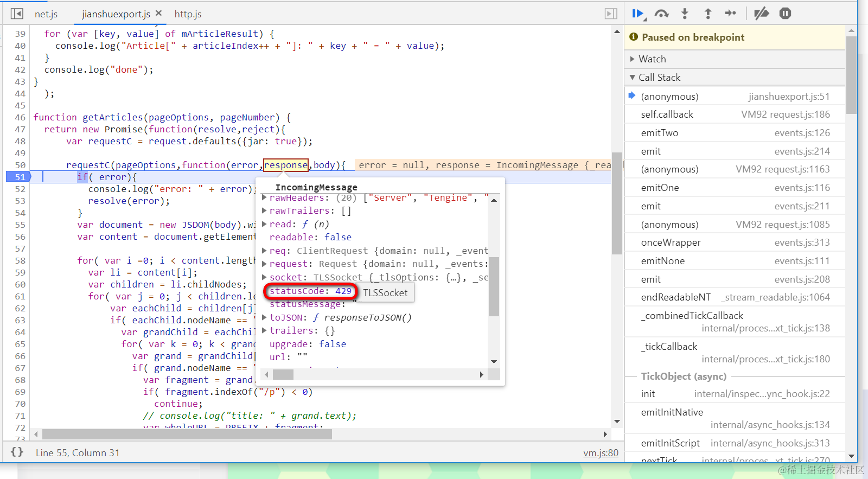The width and height of the screenshot is (868, 479).
Task: Click the popup scroll-down arrow
Action: coord(494,362)
